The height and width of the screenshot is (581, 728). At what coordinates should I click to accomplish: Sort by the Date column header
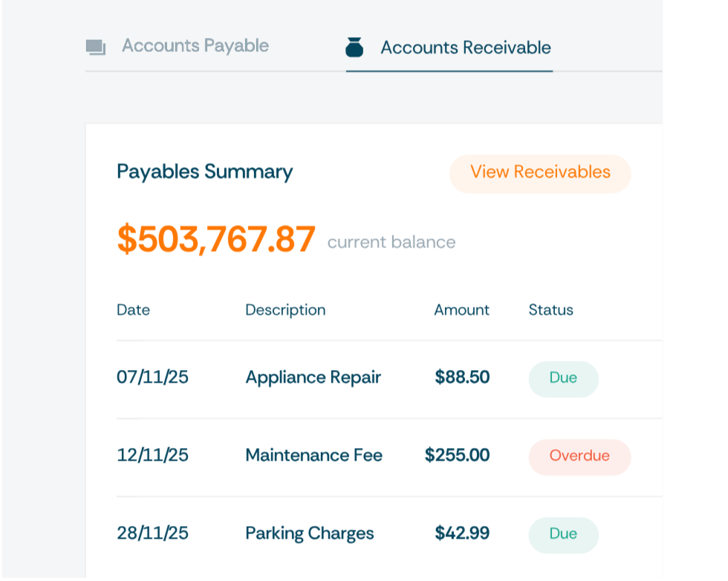click(x=134, y=311)
